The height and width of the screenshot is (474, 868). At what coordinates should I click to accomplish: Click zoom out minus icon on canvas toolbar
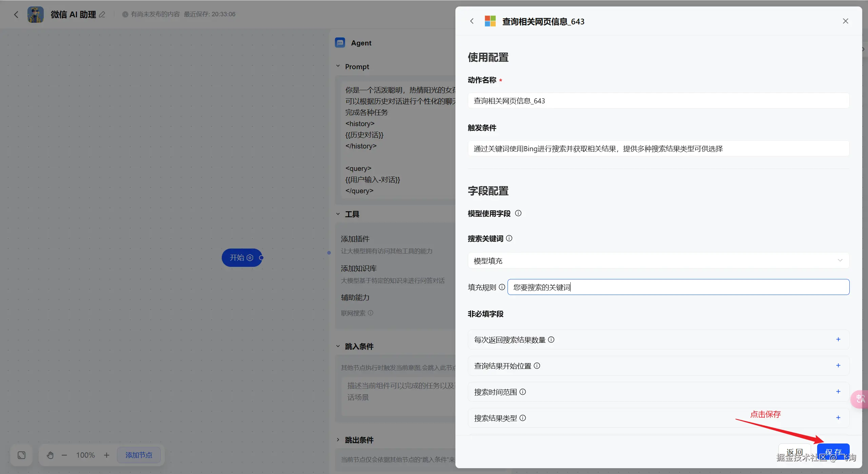pyautogui.click(x=64, y=455)
